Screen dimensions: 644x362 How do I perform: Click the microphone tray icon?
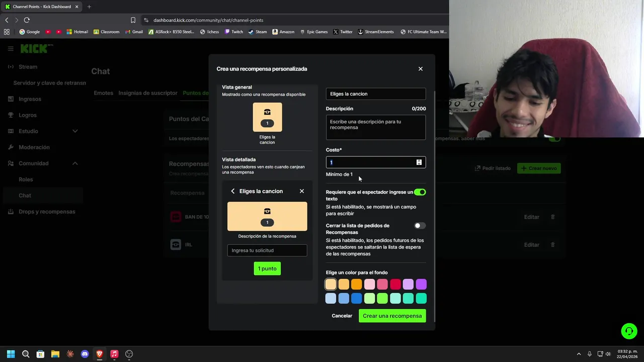pos(589,354)
